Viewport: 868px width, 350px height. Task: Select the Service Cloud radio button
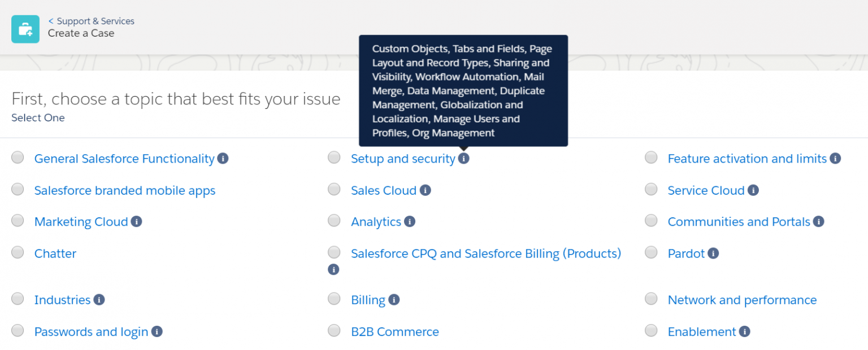tap(651, 190)
